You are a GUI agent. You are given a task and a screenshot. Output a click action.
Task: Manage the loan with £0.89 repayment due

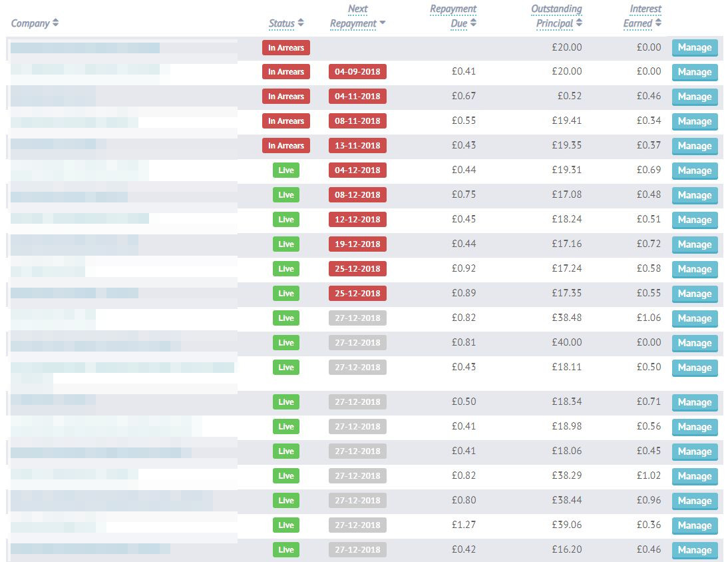(695, 294)
